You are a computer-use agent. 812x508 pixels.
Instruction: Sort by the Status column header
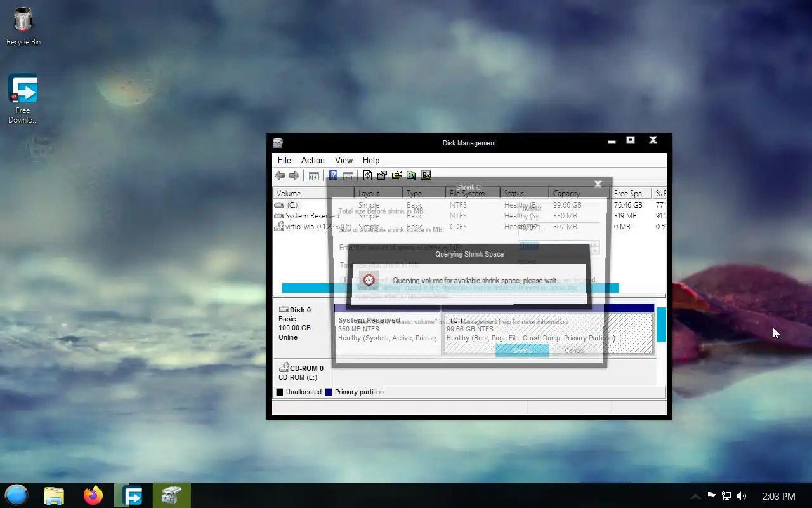[x=525, y=193]
